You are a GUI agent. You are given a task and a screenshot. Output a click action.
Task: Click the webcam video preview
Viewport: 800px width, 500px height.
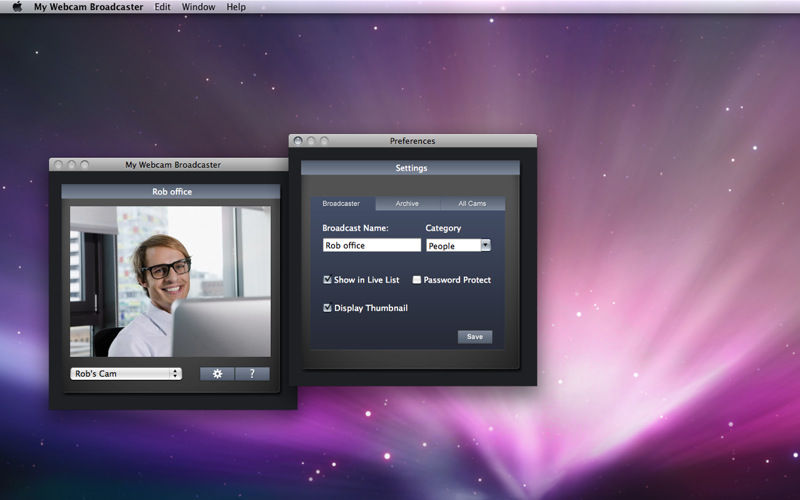[x=170, y=281]
